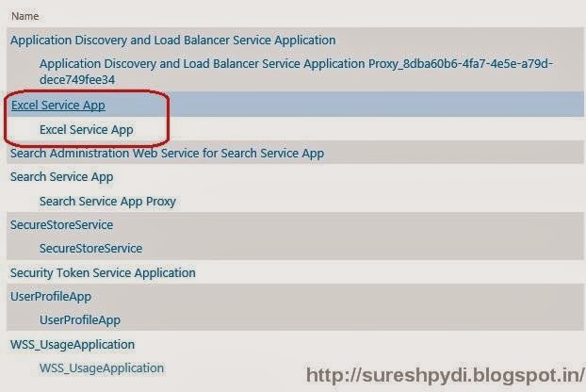Open Application Discovery and Load Balancer Service Application
Screen dimensions: 586x392
(x=172, y=40)
